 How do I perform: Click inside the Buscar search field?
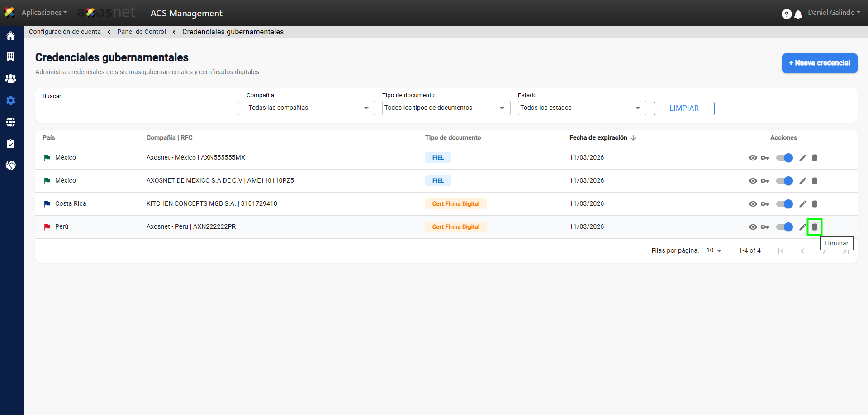tap(141, 108)
